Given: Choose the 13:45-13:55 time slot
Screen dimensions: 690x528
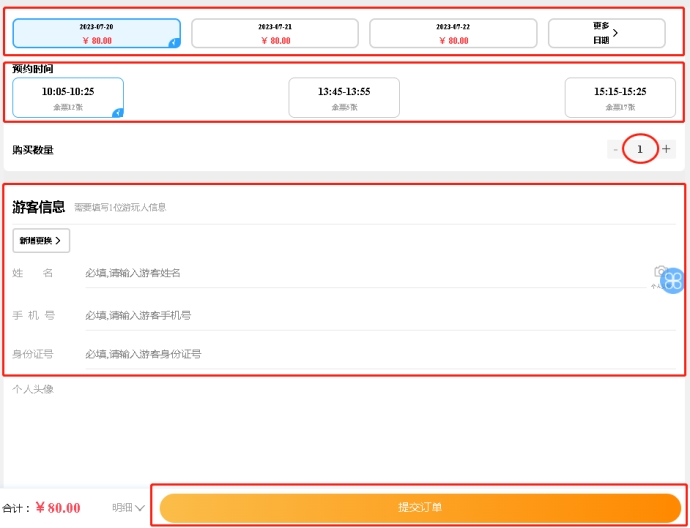Looking at the screenshot, I should (x=344, y=97).
